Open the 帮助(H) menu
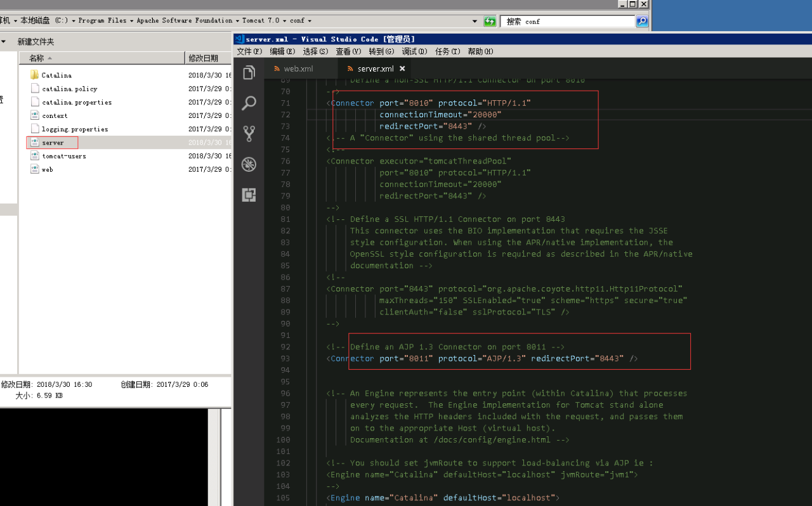The height and width of the screenshot is (506, 812). [x=480, y=51]
